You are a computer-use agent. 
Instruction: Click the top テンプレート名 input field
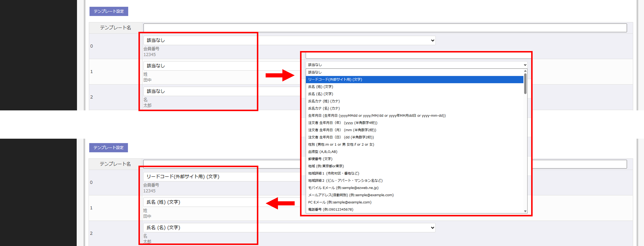tap(385, 28)
